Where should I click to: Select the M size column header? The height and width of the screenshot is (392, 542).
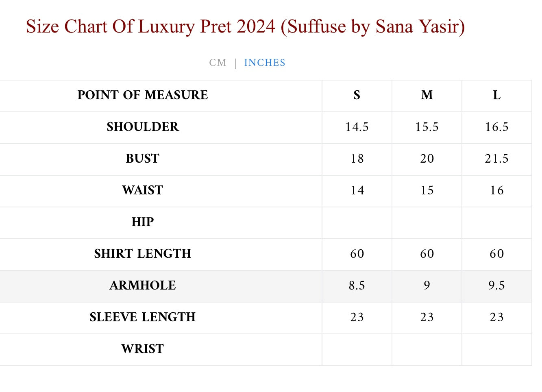[427, 95]
